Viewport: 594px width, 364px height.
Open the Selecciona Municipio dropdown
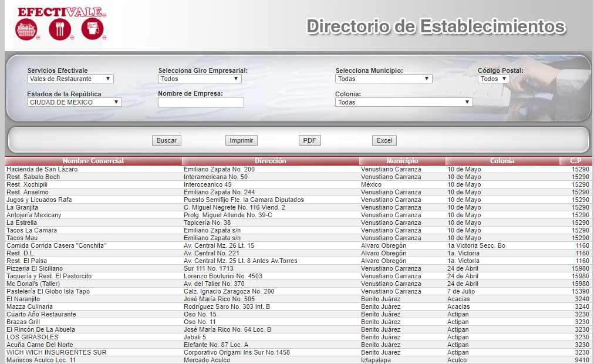(384, 79)
